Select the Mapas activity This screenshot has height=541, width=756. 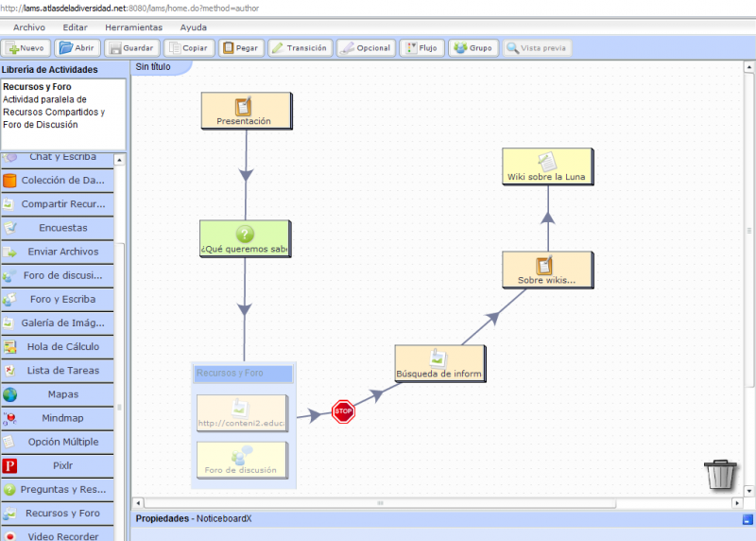pos(58,394)
